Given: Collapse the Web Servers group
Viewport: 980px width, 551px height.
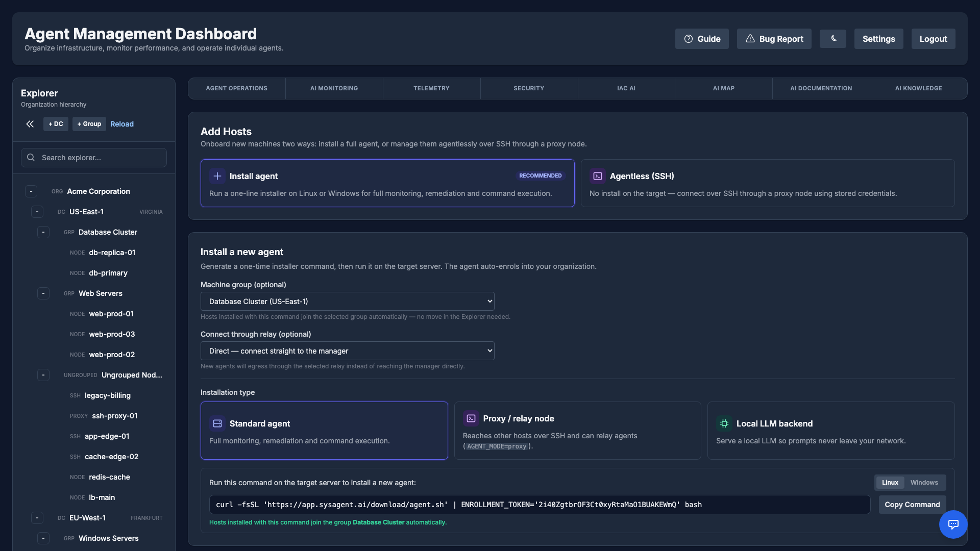Looking at the screenshot, I should [x=43, y=293].
